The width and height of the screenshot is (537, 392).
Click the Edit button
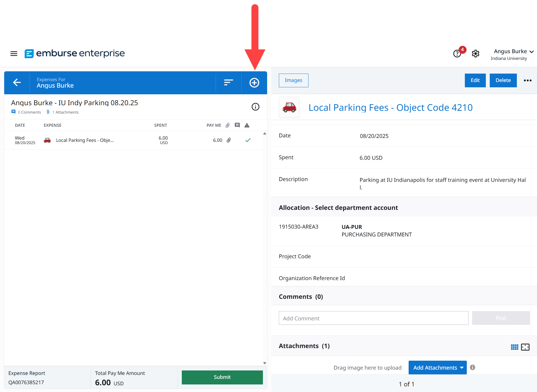point(475,81)
